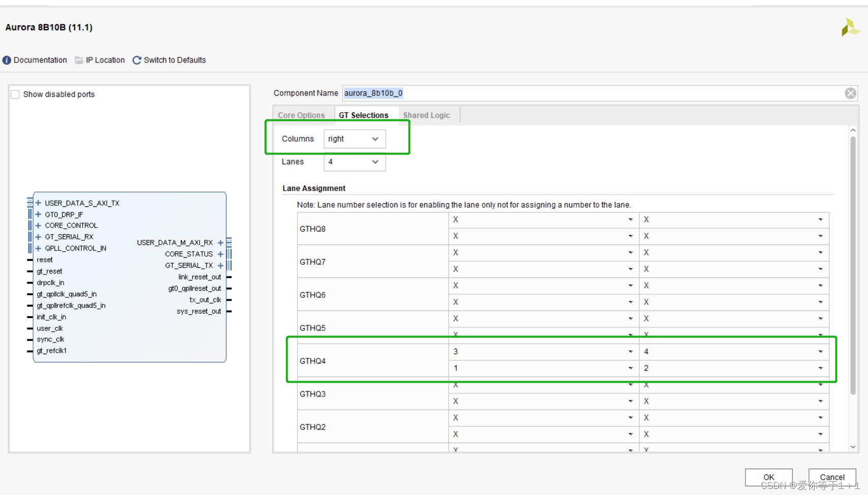
Task: Click the Lane Assignment heading
Action: point(314,188)
